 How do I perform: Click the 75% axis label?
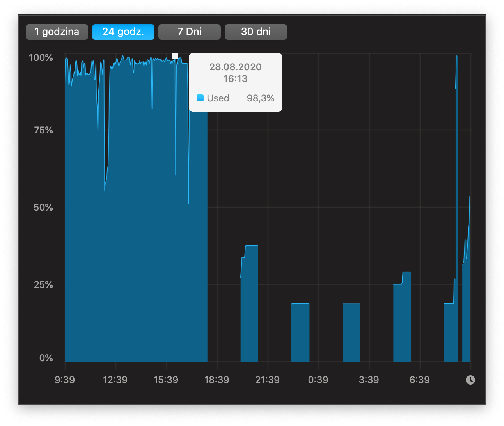point(43,130)
